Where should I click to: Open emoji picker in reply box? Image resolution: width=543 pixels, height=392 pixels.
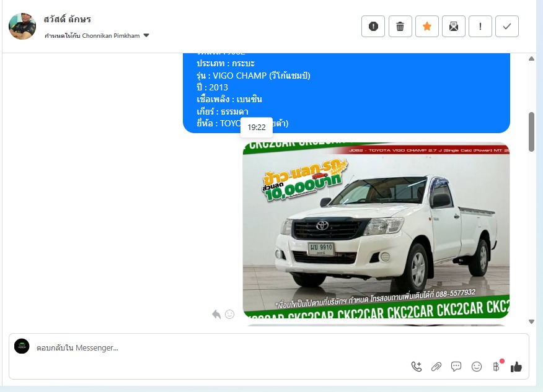(x=477, y=367)
